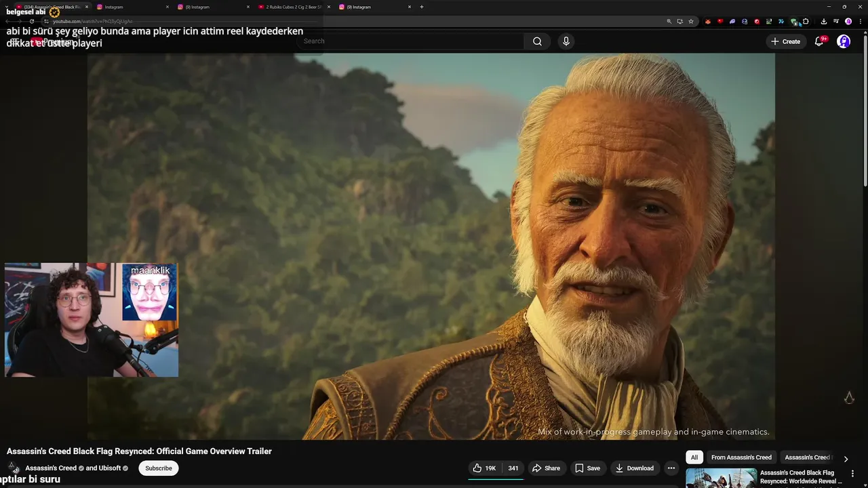Click the YouTube search magnifier button

537,41
